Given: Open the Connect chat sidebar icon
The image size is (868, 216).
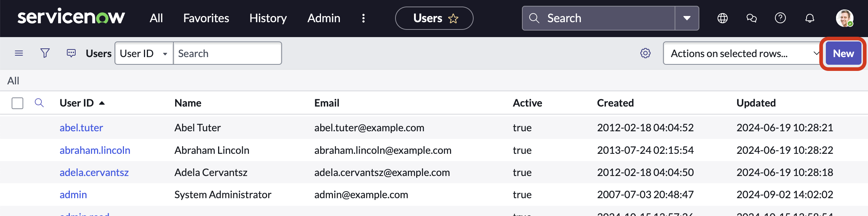Looking at the screenshot, I should click(751, 18).
